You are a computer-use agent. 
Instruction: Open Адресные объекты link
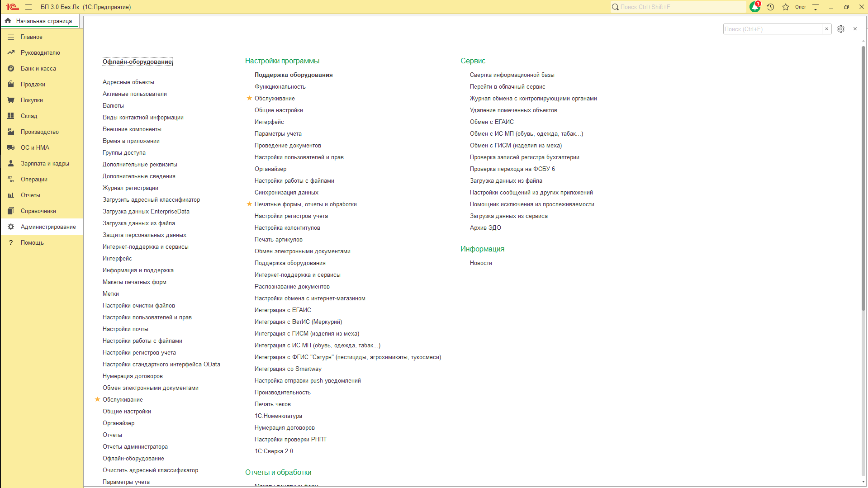pos(128,82)
